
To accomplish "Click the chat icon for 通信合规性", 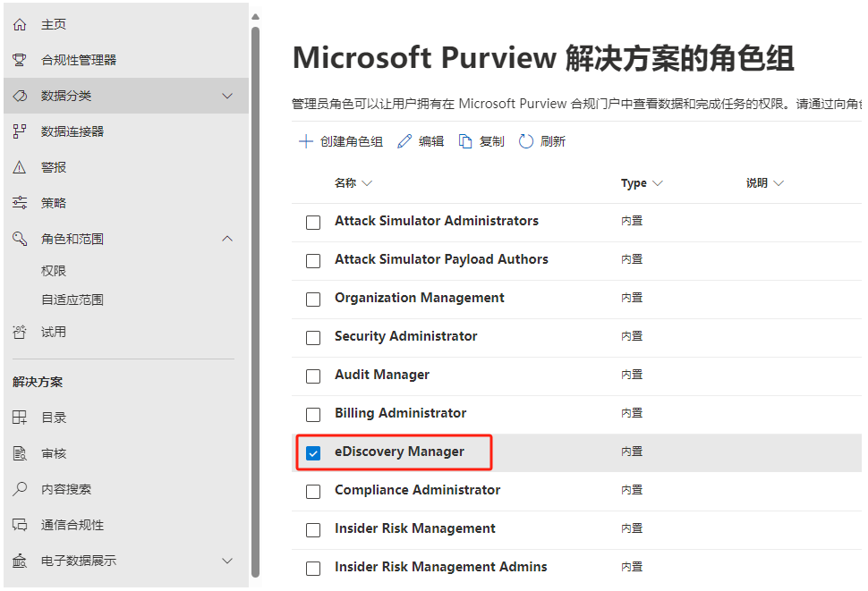I will point(20,525).
